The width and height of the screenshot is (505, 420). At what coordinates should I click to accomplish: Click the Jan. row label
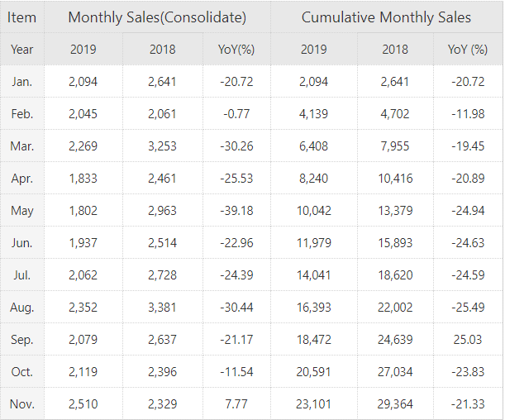(x=22, y=81)
